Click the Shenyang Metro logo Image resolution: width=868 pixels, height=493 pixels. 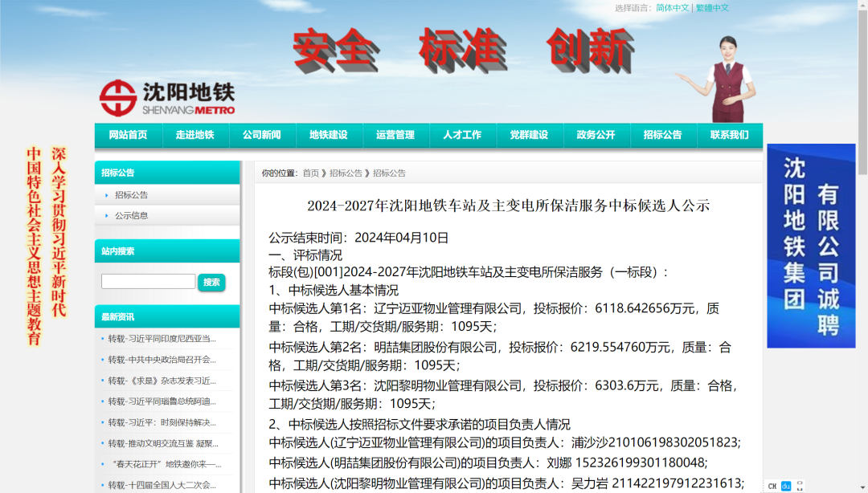[167, 99]
